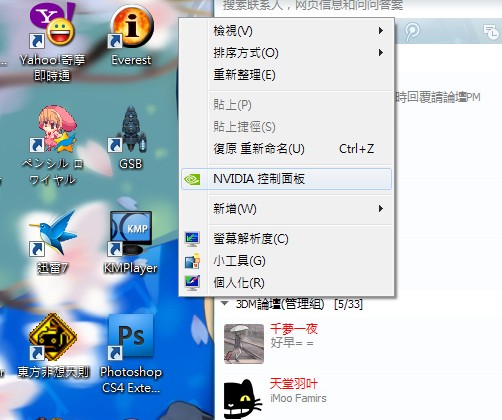Choose 重新整理(E) to refresh desktop
Viewport: 502px width, 420px height.
(x=286, y=75)
